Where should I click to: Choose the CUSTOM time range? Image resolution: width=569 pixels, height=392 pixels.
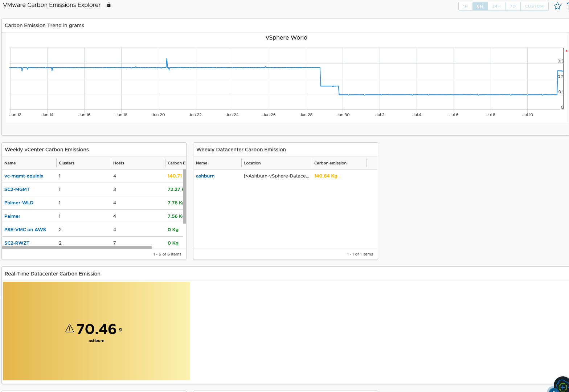[534, 6]
